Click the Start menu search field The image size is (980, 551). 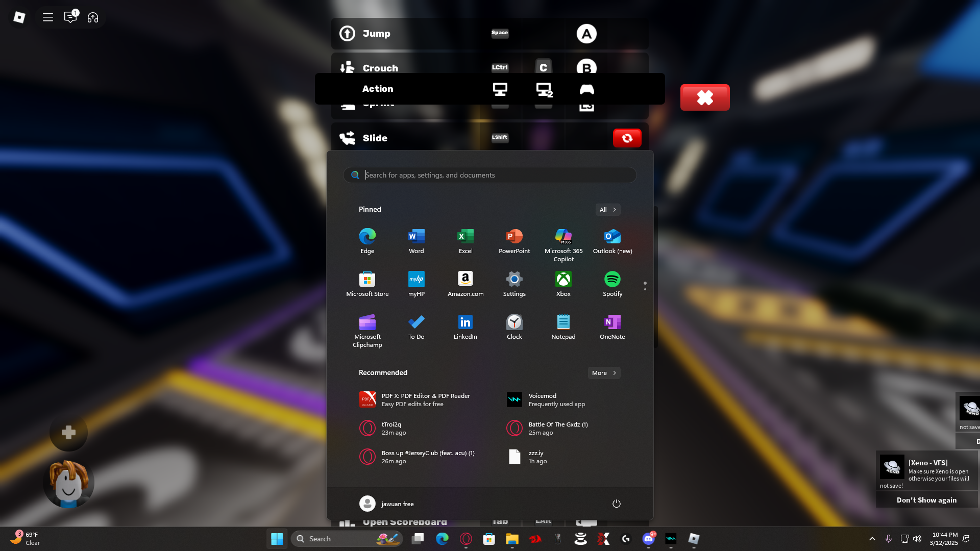pyautogui.click(x=489, y=175)
